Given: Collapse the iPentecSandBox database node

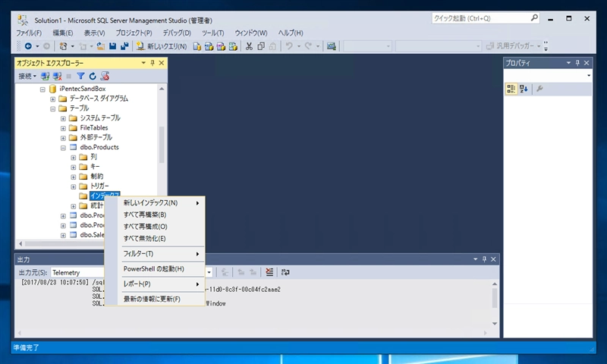Looking at the screenshot, I should (x=42, y=89).
